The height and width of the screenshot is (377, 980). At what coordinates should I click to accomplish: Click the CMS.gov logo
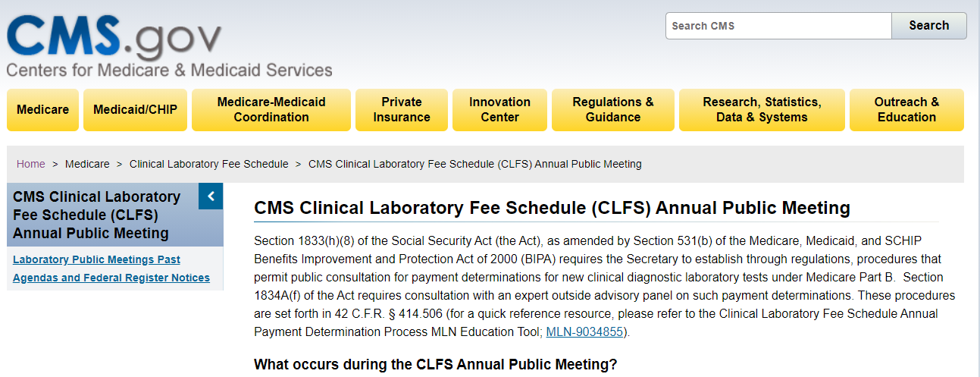114,39
